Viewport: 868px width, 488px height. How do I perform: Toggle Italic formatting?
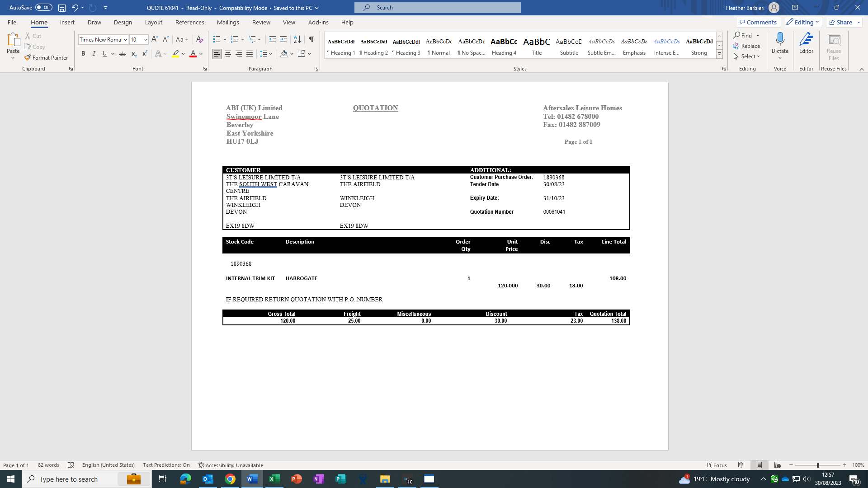tap(94, 54)
